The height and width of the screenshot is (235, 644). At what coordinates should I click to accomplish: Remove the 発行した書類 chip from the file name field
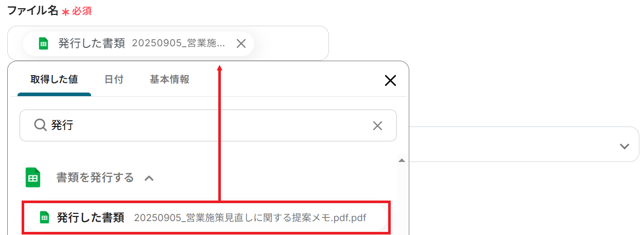(241, 44)
